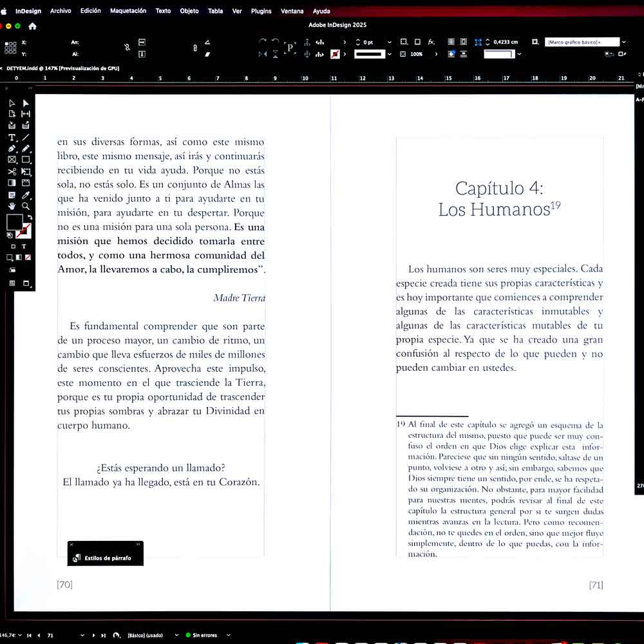644x644 pixels.
Task: Click the Fill color swatch in toolbox
Action: [x=14, y=223]
